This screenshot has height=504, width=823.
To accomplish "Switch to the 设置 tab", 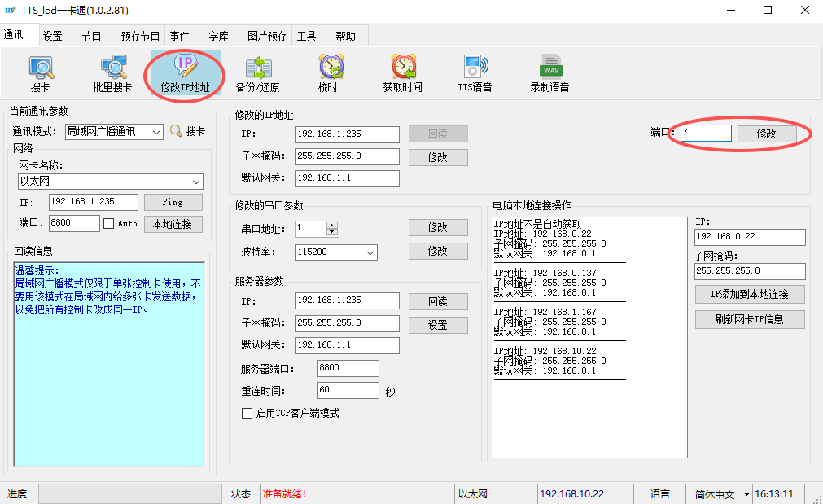I will [x=52, y=36].
